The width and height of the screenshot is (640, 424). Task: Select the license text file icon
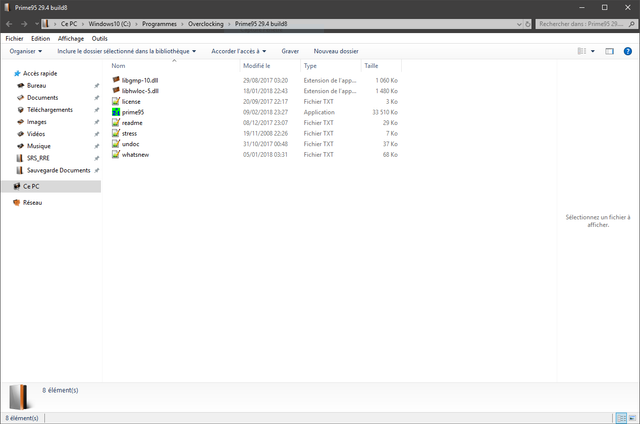point(116,101)
